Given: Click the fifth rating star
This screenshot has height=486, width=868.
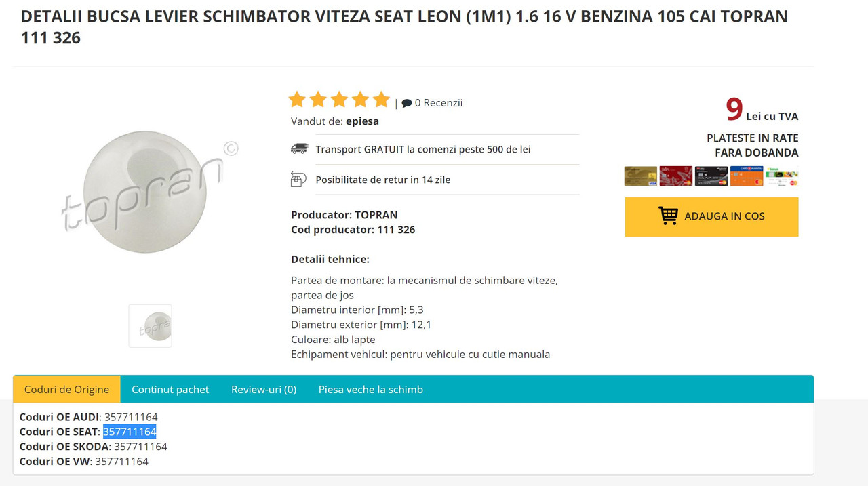Looking at the screenshot, I should click(x=381, y=100).
